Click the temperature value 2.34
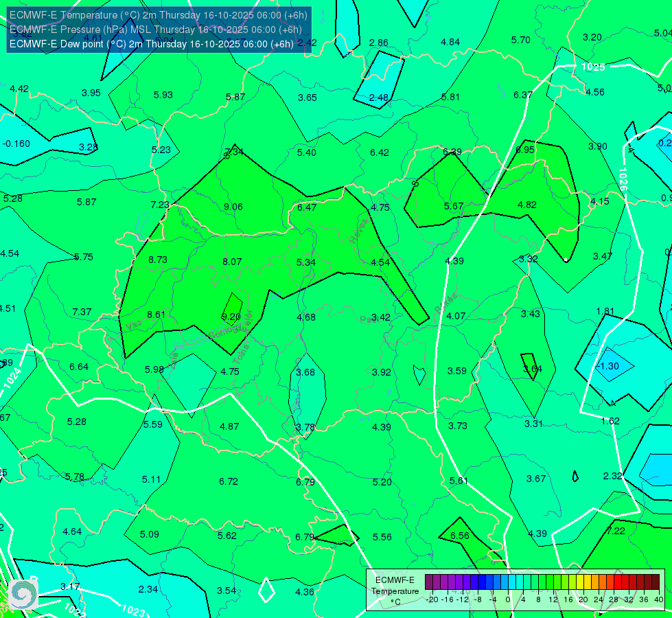 click(148, 589)
